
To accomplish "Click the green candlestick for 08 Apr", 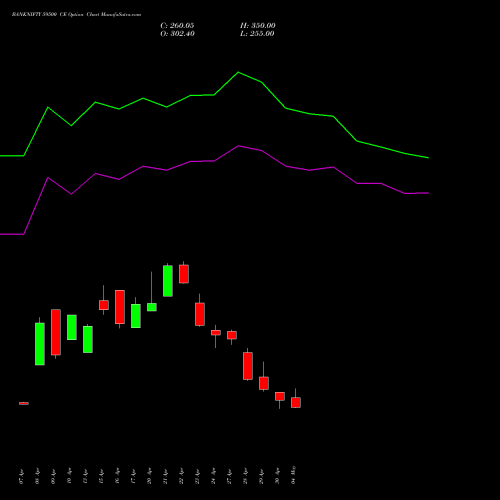I will tap(40, 344).
